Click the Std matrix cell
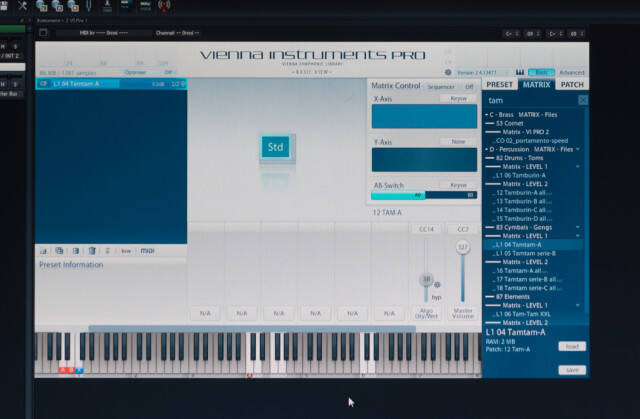The height and width of the screenshot is (419, 640). [276, 147]
